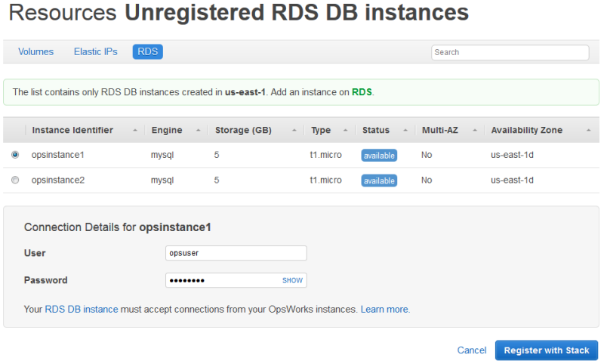604x364 pixels.
Task: Sort by Type column arrow
Action: coord(346,131)
